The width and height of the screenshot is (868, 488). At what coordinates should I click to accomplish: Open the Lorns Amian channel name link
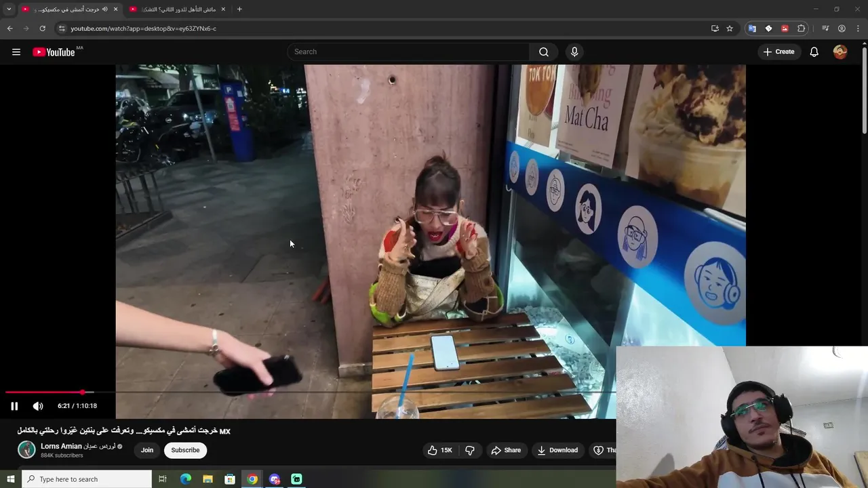[78, 446]
